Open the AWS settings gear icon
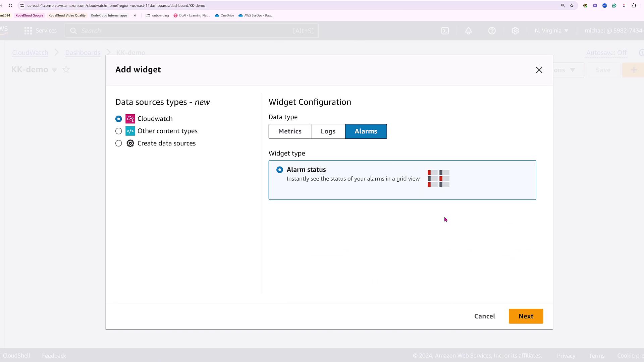Viewport: 644px width, 362px height. tap(516, 31)
